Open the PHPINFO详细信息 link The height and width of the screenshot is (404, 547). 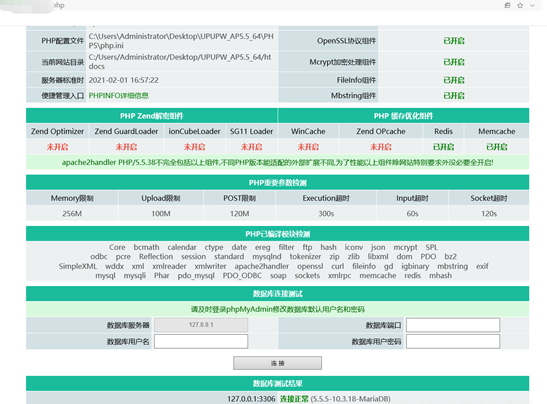[x=119, y=96]
